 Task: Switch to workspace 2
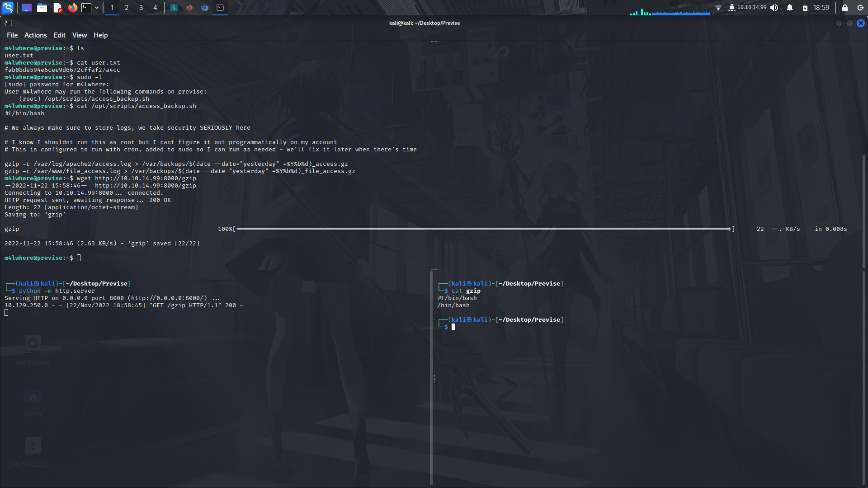point(126,7)
